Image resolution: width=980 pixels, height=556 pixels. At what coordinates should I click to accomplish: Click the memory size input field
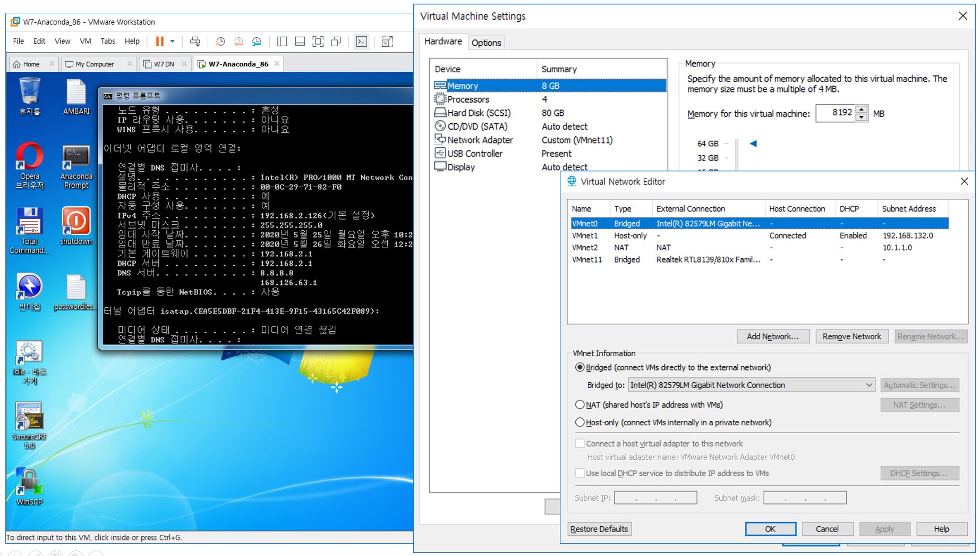coord(836,113)
